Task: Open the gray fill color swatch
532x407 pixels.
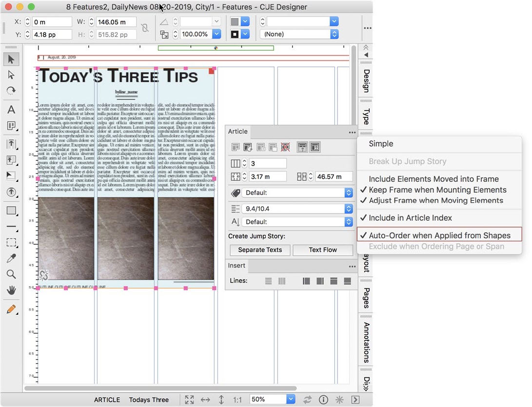Action: pyautogui.click(x=235, y=21)
